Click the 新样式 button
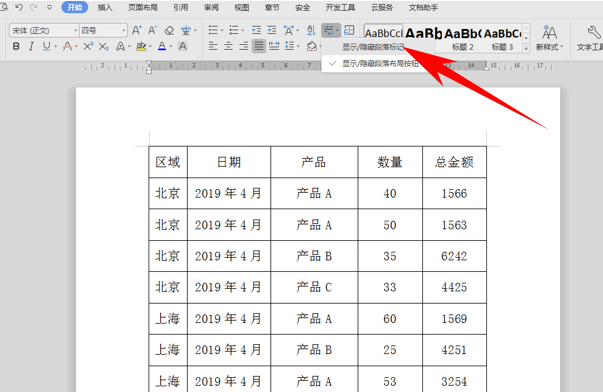The height and width of the screenshot is (392, 603). click(549, 38)
